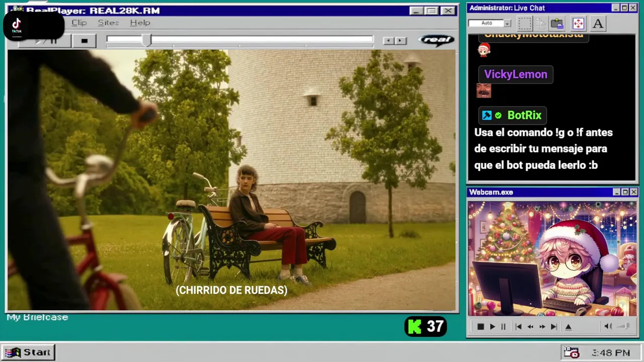Open the Sites menu
The width and height of the screenshot is (644, 362).
pos(108,23)
